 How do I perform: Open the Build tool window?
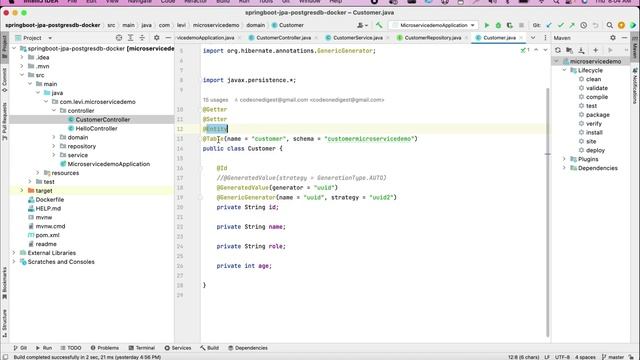(x=209, y=348)
